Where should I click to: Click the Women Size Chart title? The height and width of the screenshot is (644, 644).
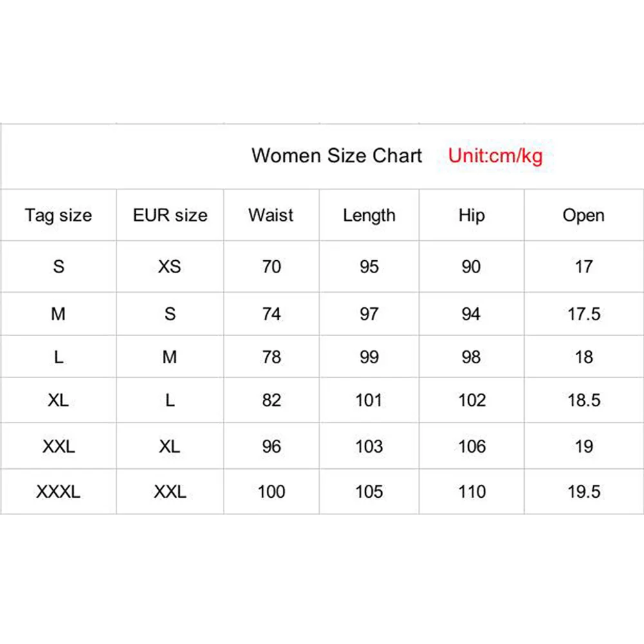336,156
